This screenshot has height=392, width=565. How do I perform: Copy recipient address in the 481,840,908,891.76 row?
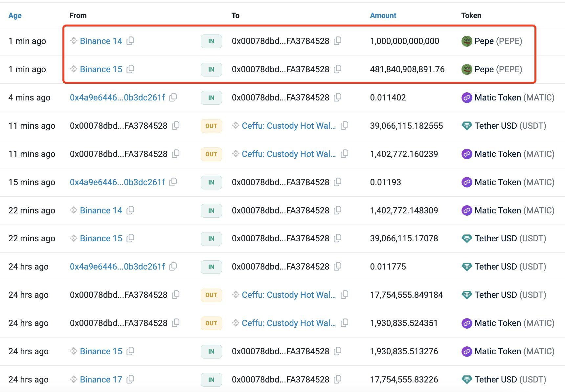337,69
